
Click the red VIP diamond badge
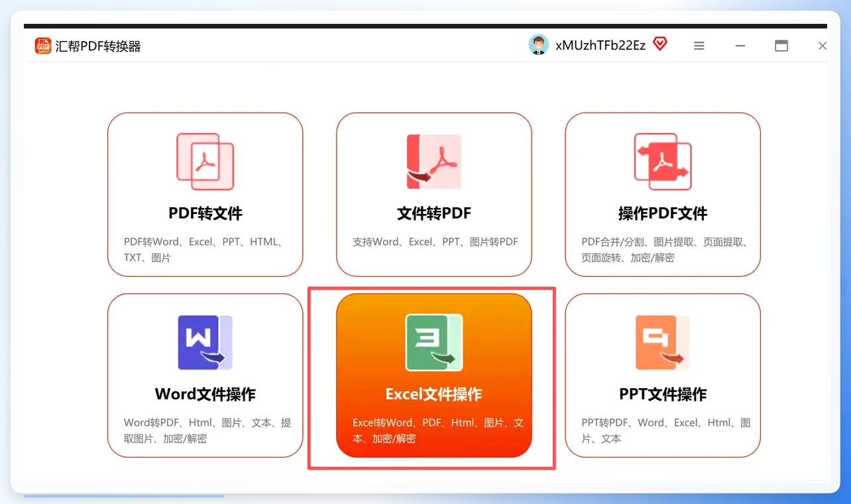[659, 44]
